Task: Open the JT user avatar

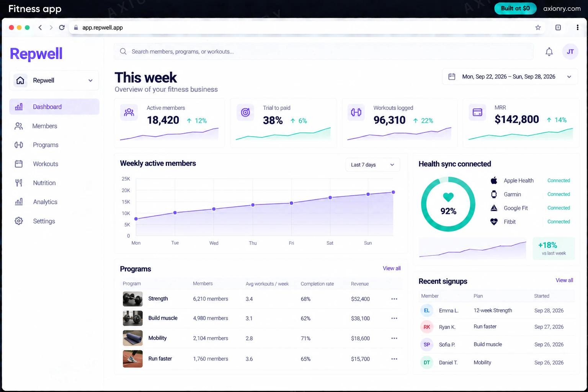Action: point(570,52)
